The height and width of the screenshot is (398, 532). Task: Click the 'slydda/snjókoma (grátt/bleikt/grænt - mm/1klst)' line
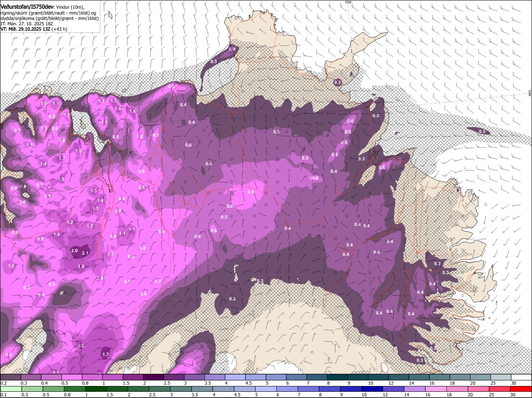coord(49,18)
